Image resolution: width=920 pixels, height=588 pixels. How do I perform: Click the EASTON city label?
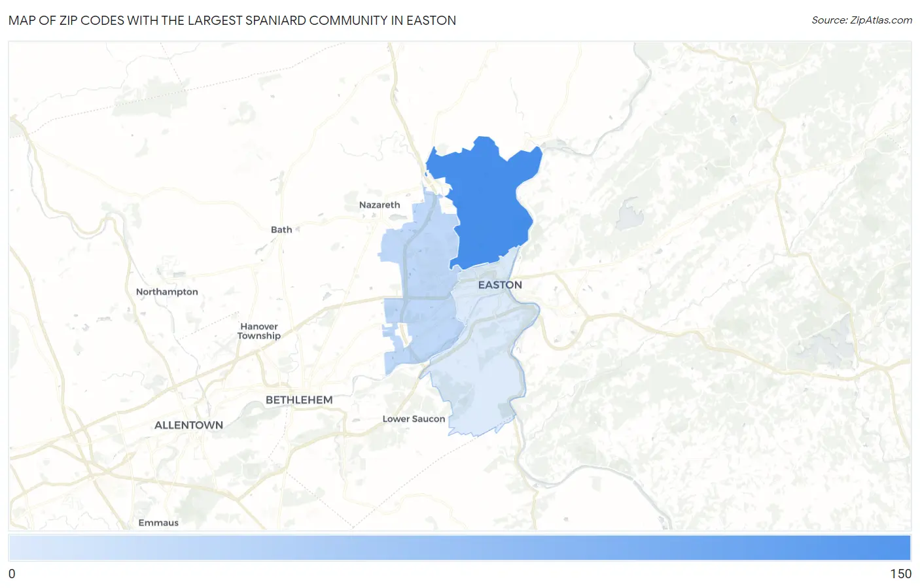500,285
